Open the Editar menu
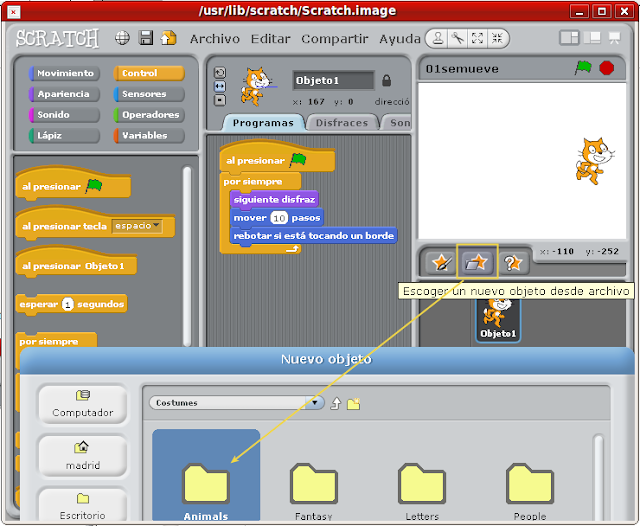The image size is (640, 526). tap(270, 39)
